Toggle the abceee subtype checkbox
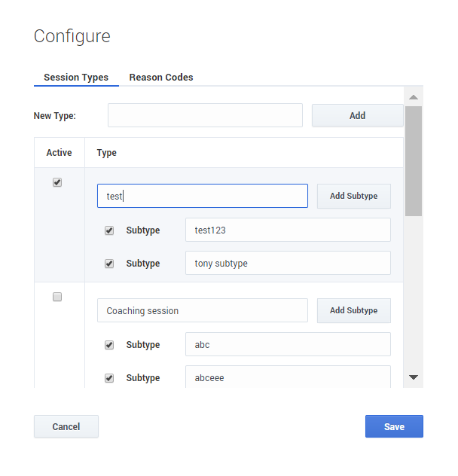458x476 pixels. pyautogui.click(x=109, y=378)
